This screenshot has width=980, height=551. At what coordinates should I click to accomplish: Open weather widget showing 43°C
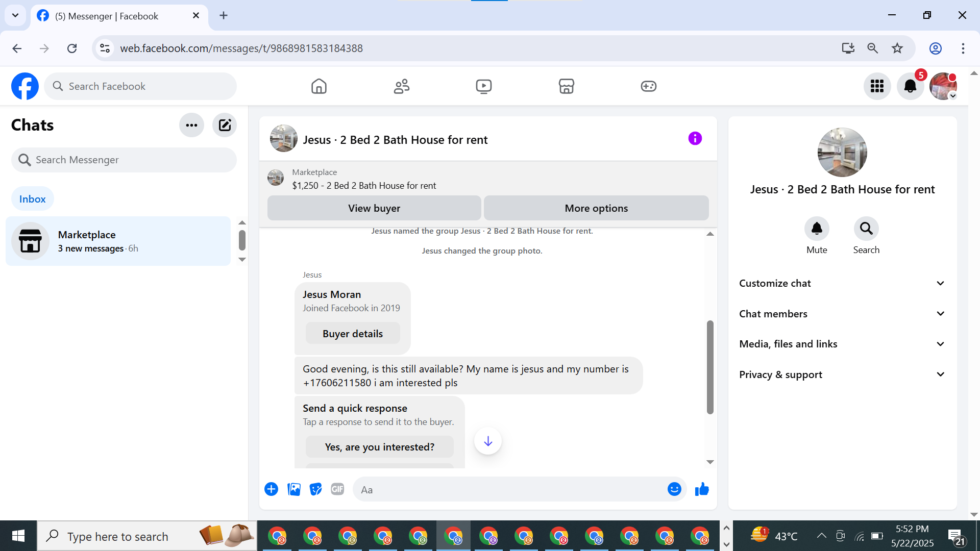click(774, 536)
